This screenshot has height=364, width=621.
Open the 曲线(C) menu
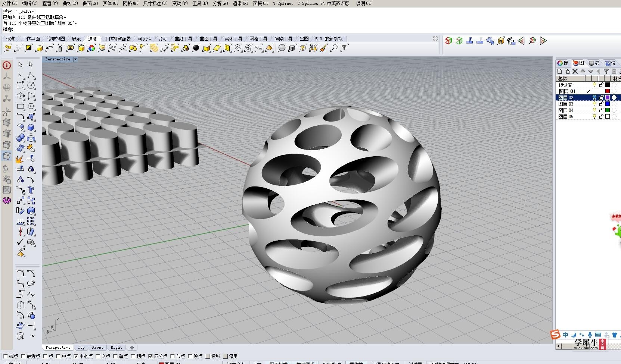pyautogui.click(x=70, y=3)
